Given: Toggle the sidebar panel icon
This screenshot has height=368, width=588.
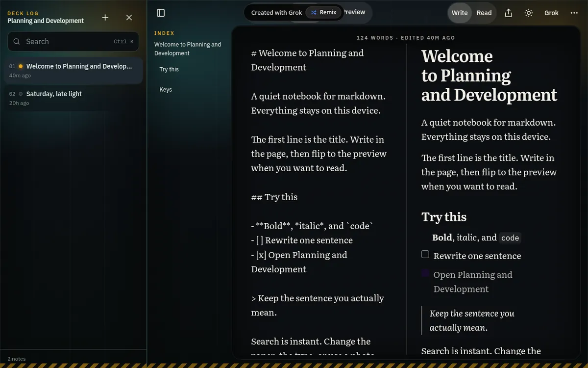Looking at the screenshot, I should coord(161,13).
